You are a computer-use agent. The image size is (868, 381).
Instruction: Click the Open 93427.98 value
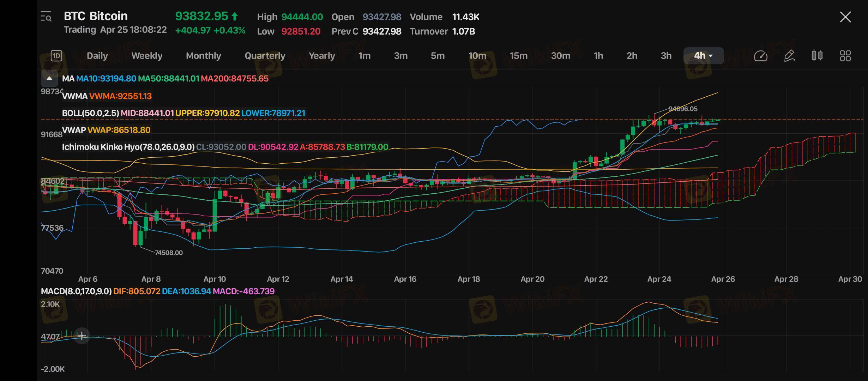pos(382,17)
